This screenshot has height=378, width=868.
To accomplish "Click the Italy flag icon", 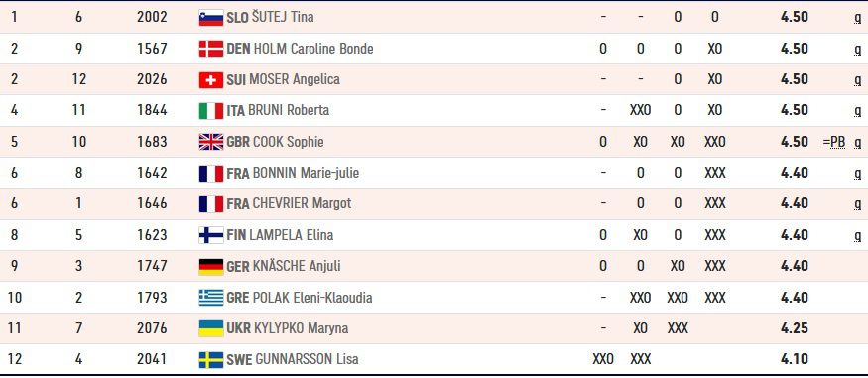I will [211, 111].
